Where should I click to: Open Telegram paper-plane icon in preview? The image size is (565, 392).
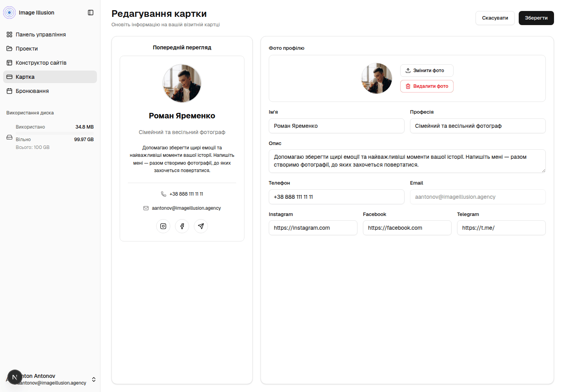point(201,226)
